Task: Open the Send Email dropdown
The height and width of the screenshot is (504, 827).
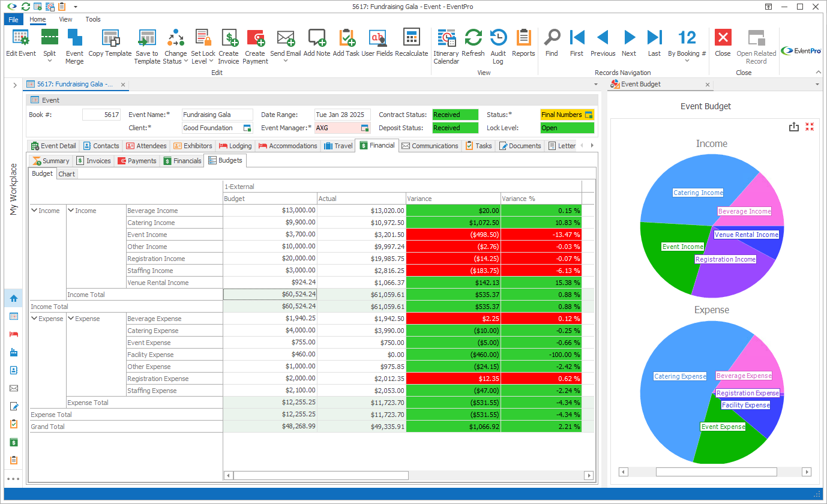Action: (286, 61)
